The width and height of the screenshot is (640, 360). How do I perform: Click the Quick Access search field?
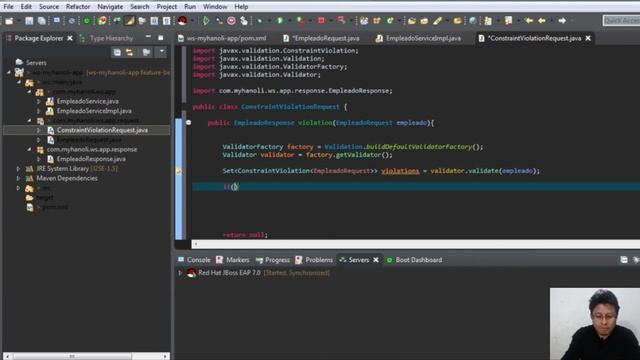click(621, 20)
